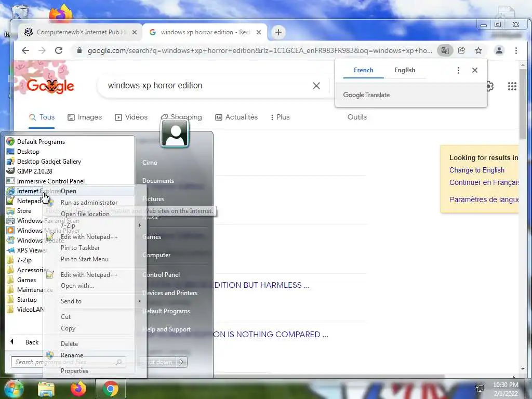The image size is (532, 399).
Task: Expand the 7-Zip folder in programs list
Action: point(19,260)
